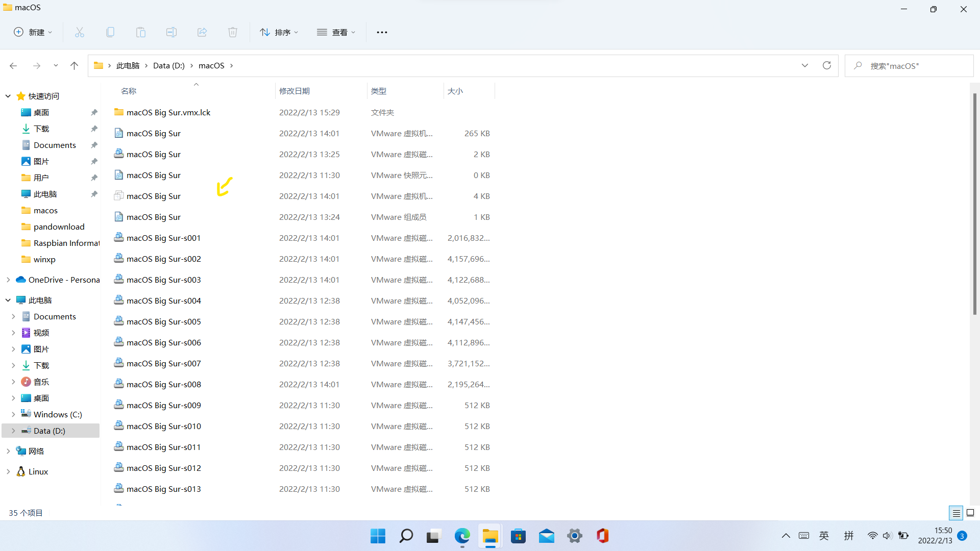980x551 pixels.
Task: Click the 新建 new item button
Action: (33, 32)
